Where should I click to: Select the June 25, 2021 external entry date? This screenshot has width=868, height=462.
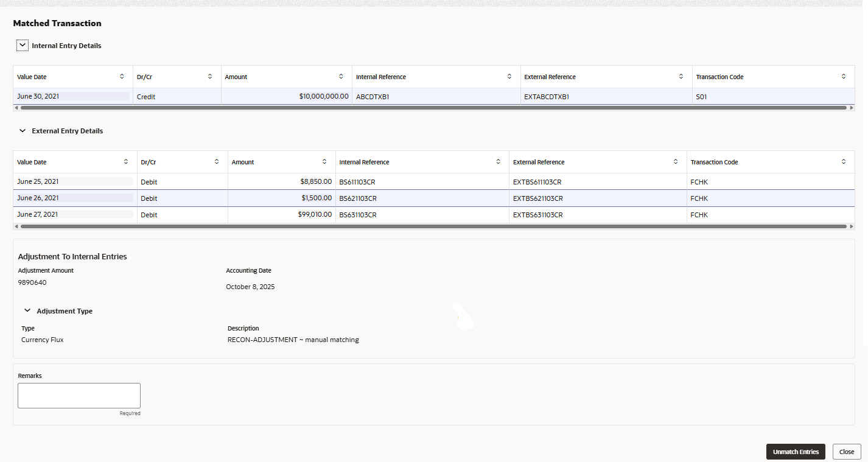click(x=75, y=181)
